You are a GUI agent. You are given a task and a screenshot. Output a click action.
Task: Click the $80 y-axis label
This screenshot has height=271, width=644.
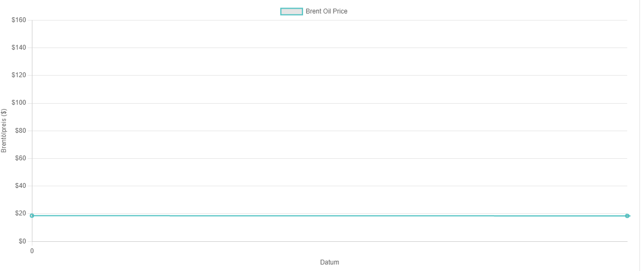(21, 131)
